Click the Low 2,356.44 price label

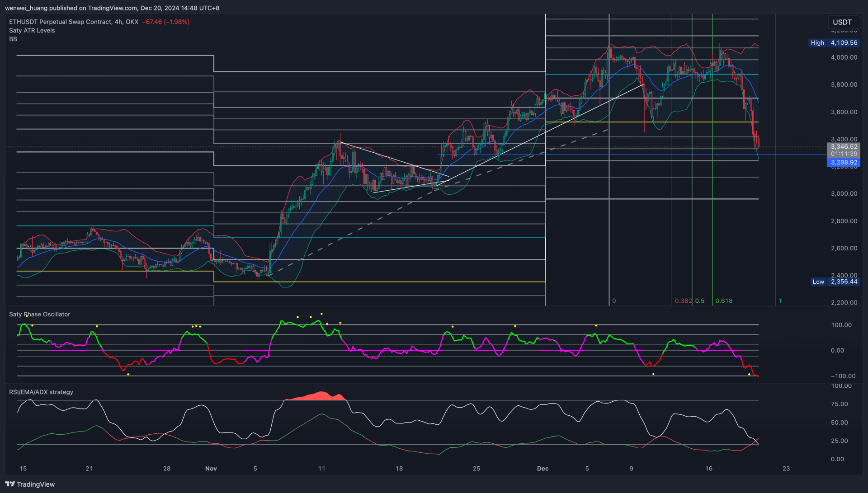point(835,282)
